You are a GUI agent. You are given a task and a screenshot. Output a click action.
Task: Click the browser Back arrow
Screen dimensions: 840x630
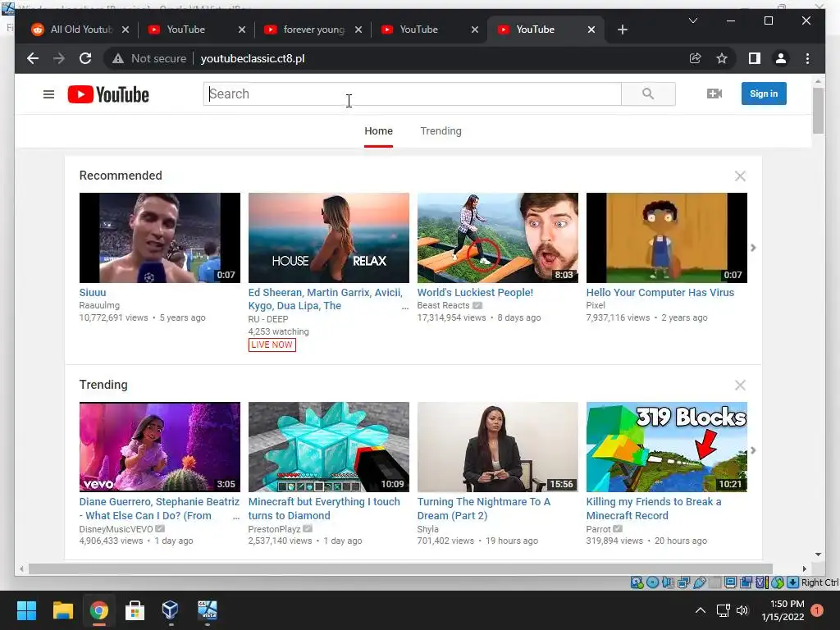tap(33, 58)
